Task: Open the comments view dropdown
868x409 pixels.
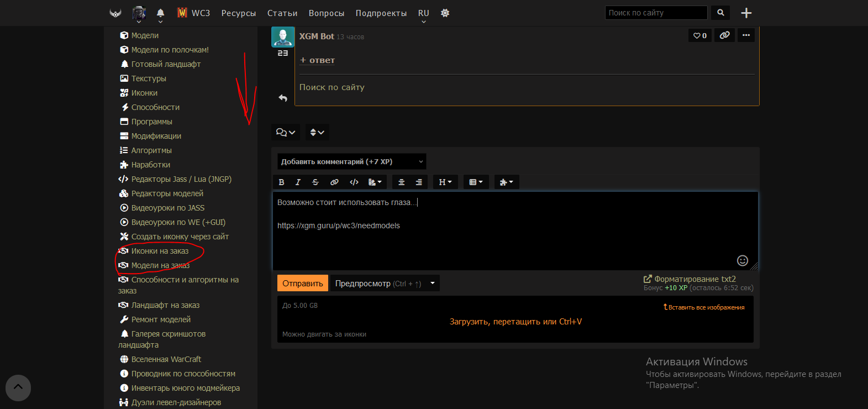Action: [286, 132]
